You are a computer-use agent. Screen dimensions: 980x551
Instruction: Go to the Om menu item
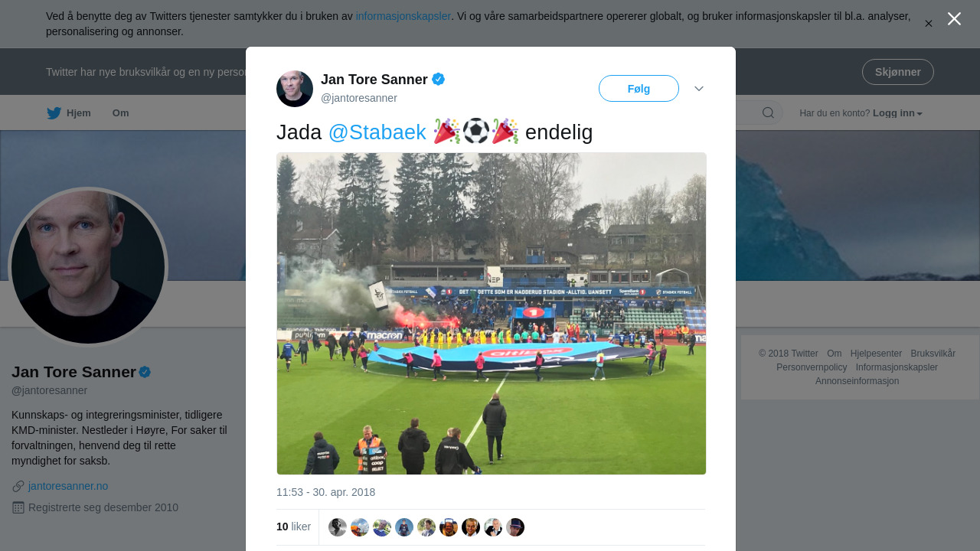(x=121, y=113)
